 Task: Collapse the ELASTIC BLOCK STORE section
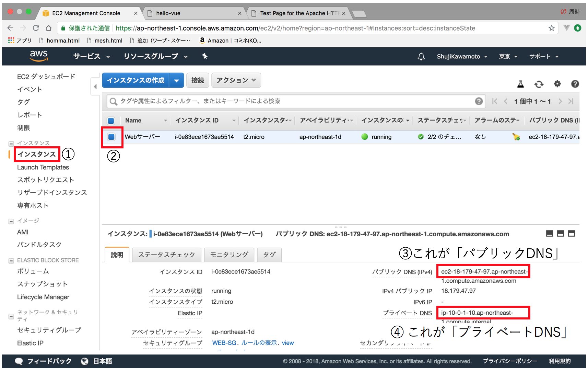[11, 261]
